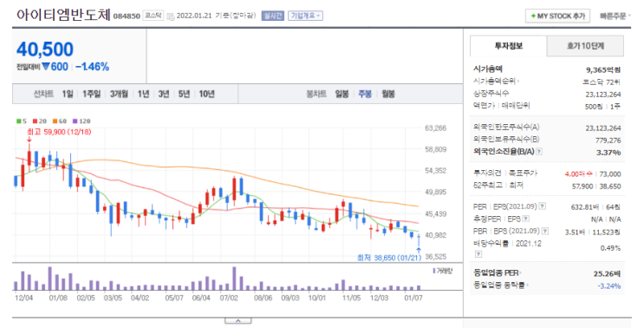Click the tallest volume bar near 07/02
The width and height of the screenshot is (644, 328).
pos(234,279)
